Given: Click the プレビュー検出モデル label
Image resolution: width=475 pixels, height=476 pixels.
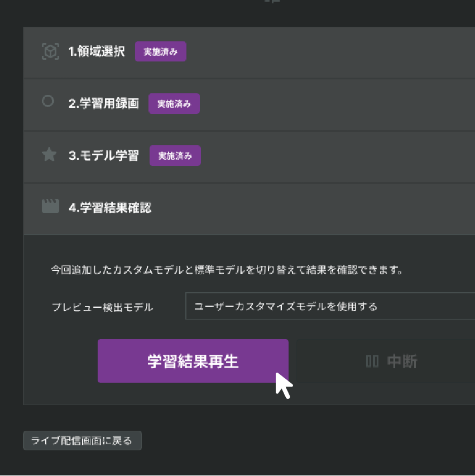Looking at the screenshot, I should (102, 307).
